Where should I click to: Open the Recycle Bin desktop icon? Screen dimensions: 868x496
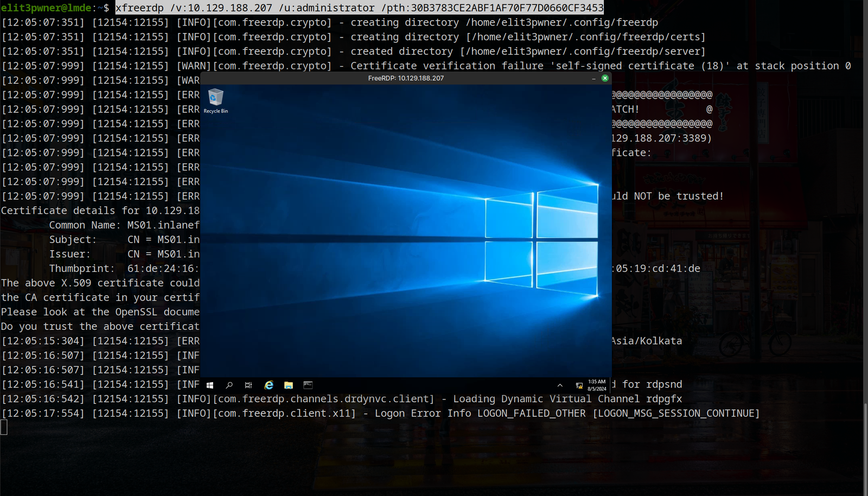pyautogui.click(x=216, y=101)
